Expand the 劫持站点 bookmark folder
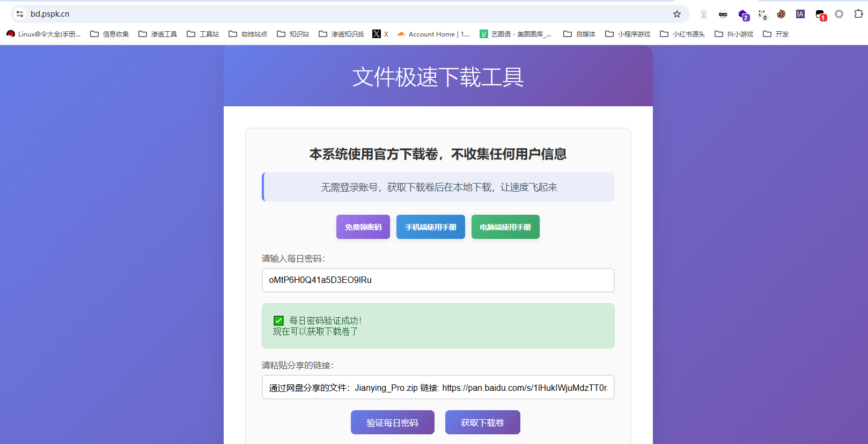868x444 pixels. [x=248, y=34]
